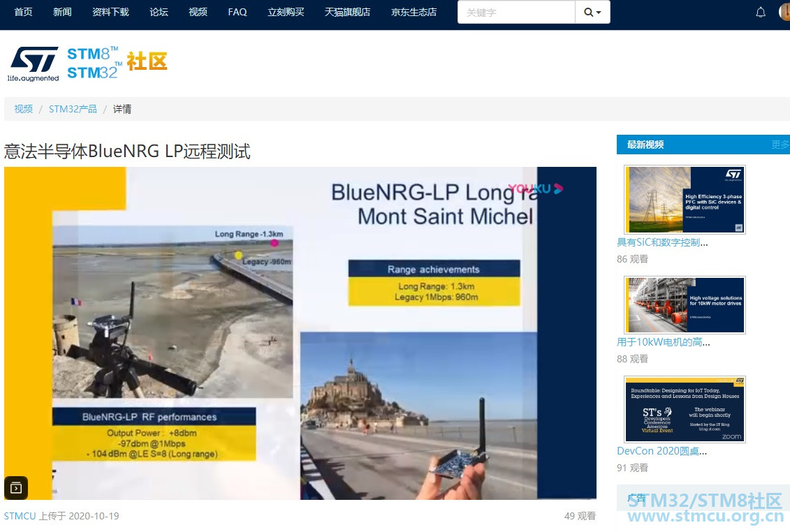
Task: Click the 详情 breadcrumb text
Action: click(122, 109)
